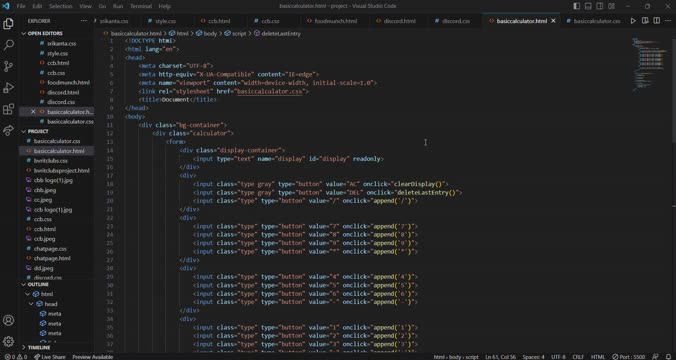Collapse the Open Editors section
The width and height of the screenshot is (676, 360).
click(x=56, y=33)
